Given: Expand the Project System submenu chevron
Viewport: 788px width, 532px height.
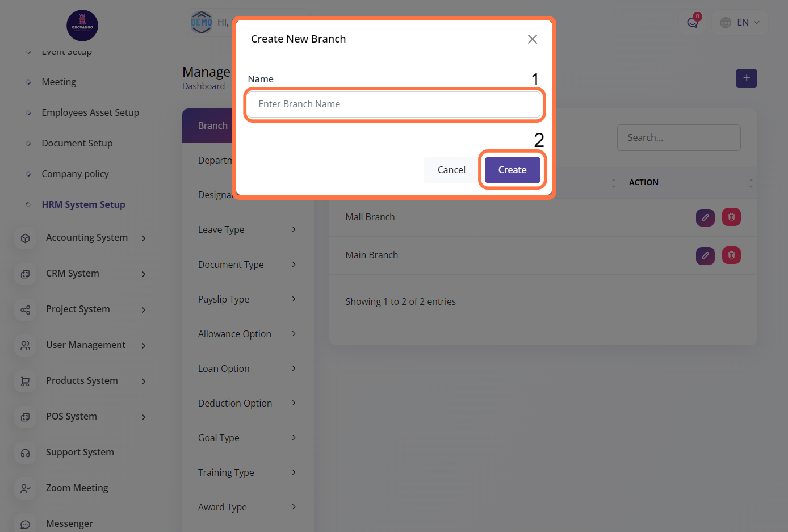Looking at the screenshot, I should [144, 310].
